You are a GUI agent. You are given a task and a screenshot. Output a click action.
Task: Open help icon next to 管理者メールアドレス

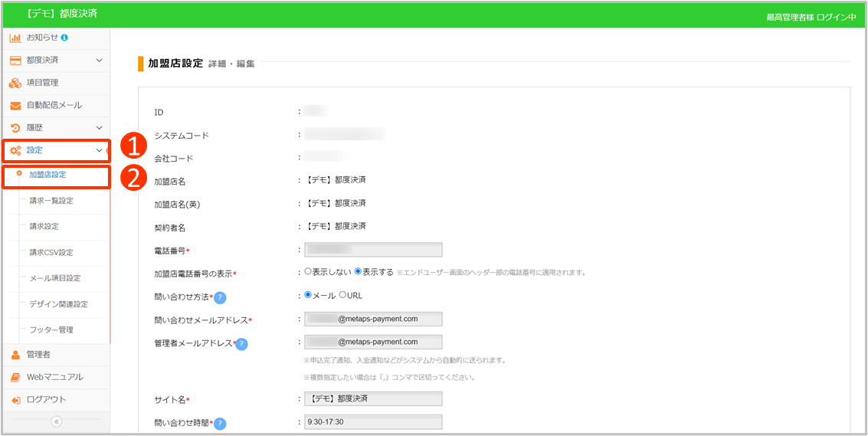[x=241, y=344]
